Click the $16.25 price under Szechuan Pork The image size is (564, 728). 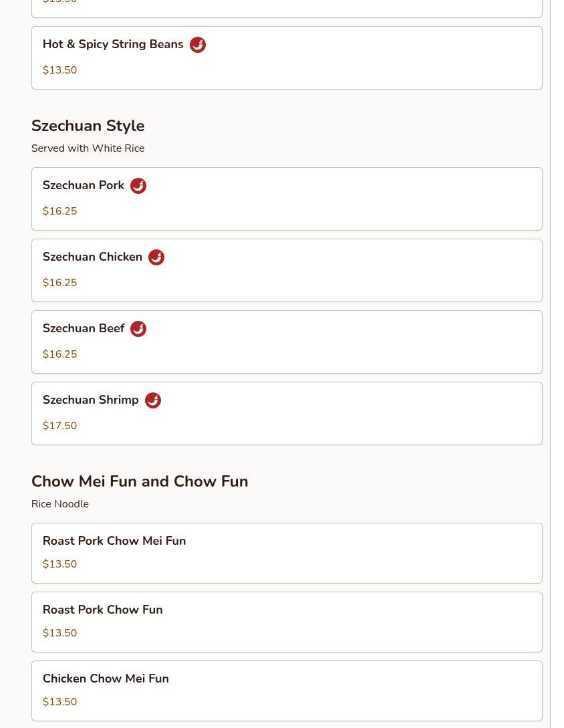tap(60, 211)
